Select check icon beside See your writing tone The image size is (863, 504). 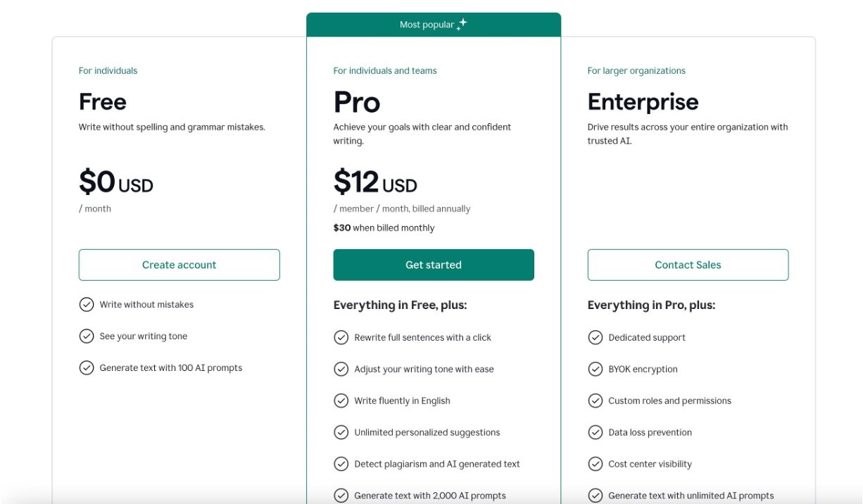(87, 336)
